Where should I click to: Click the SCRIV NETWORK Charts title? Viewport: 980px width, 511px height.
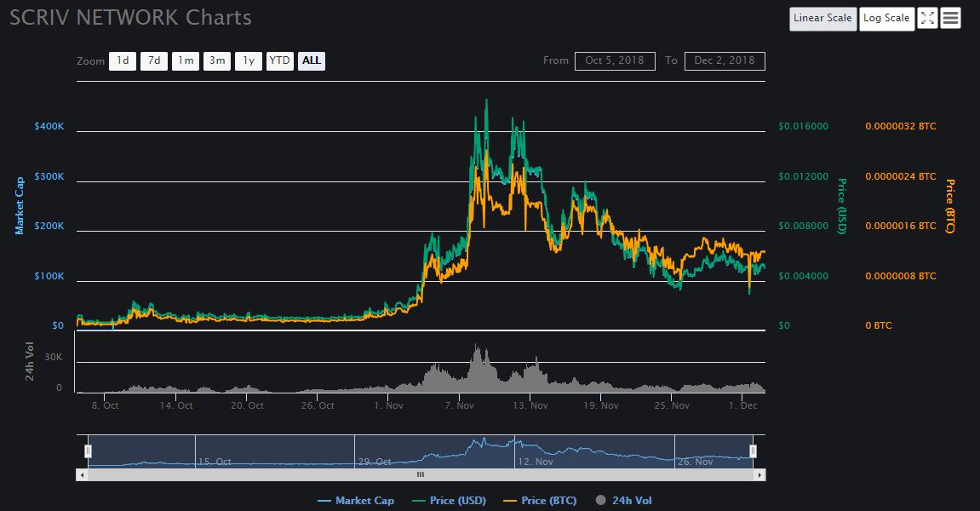(130, 18)
